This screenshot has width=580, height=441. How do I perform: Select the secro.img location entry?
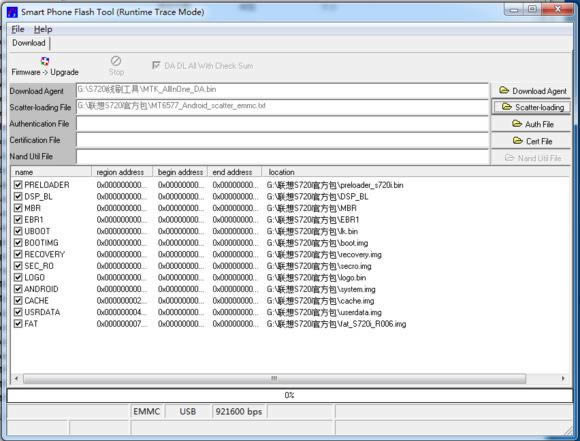click(x=319, y=266)
